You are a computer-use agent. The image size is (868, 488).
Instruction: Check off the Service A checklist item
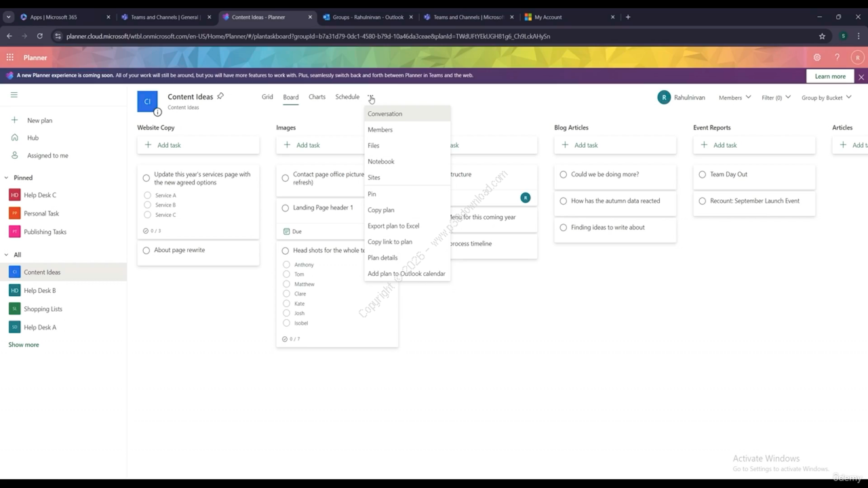148,195
